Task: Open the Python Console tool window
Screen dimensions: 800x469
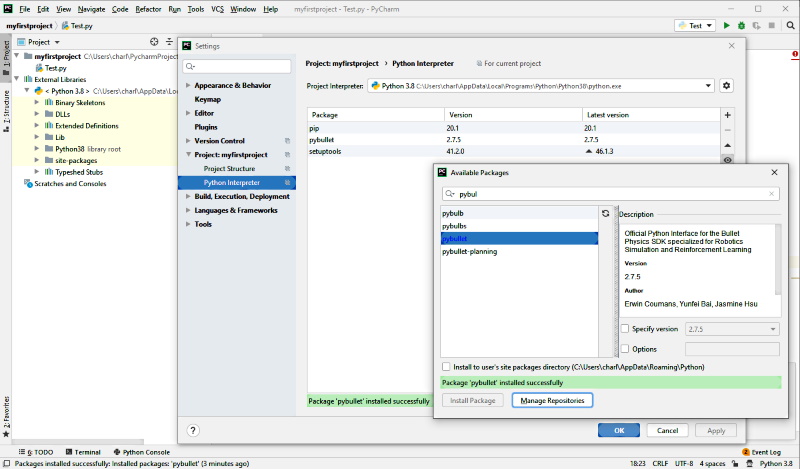Action: pos(142,452)
